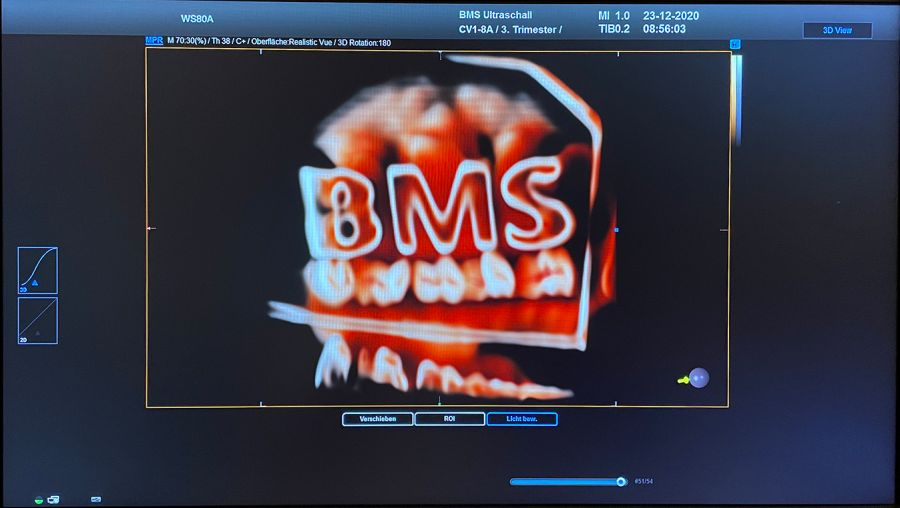
Task: Click the network status icon at bottom left
Action: click(x=53, y=498)
